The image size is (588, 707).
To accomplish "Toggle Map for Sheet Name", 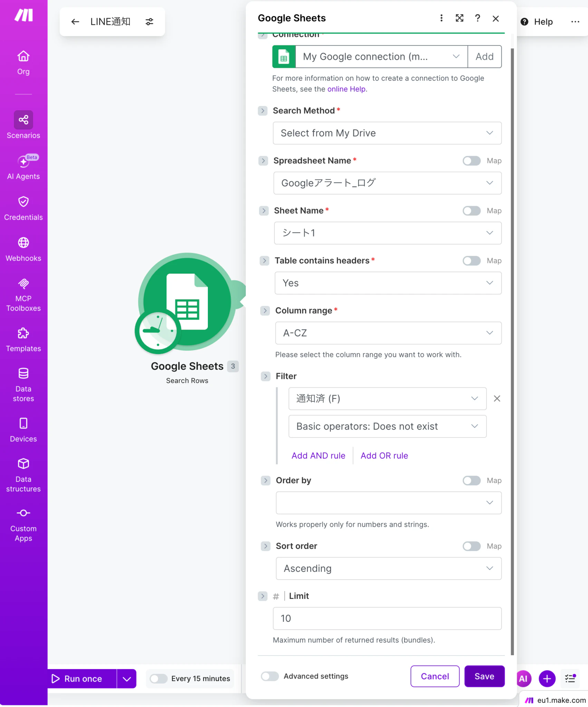I will (472, 211).
